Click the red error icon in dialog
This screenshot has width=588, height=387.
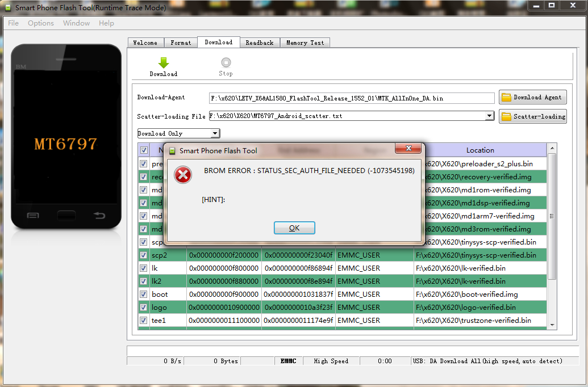point(182,175)
